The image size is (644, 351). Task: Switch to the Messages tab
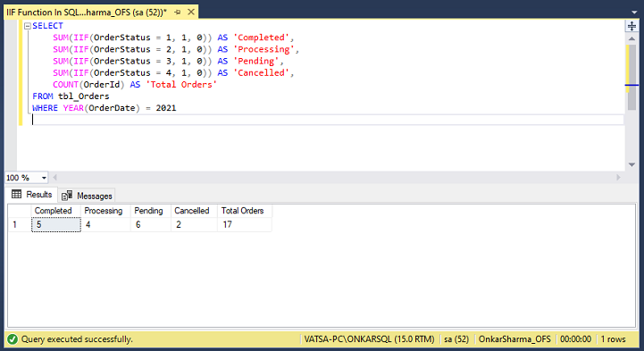coord(87,196)
